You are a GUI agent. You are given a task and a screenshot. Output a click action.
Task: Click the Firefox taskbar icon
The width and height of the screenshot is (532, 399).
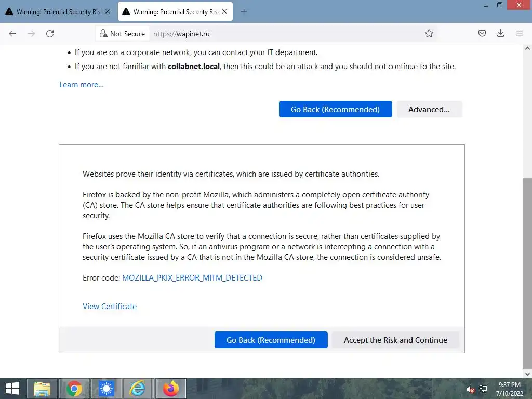170,389
